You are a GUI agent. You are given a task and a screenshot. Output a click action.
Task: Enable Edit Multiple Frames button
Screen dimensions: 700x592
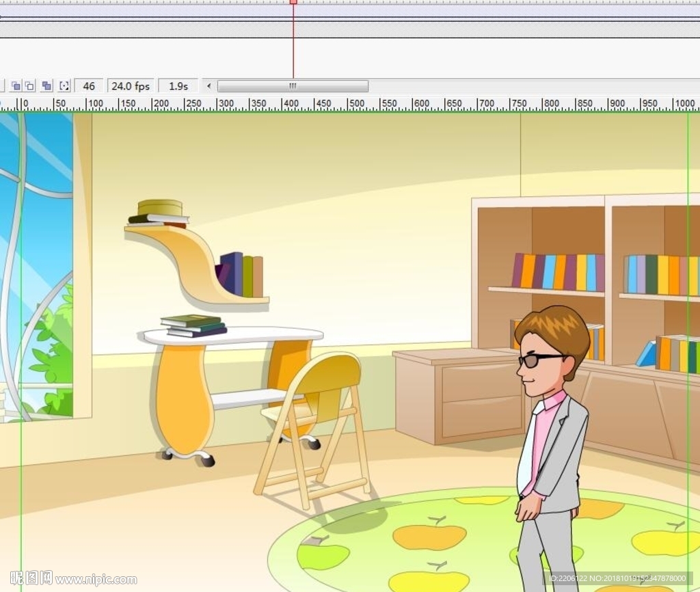click(x=46, y=85)
